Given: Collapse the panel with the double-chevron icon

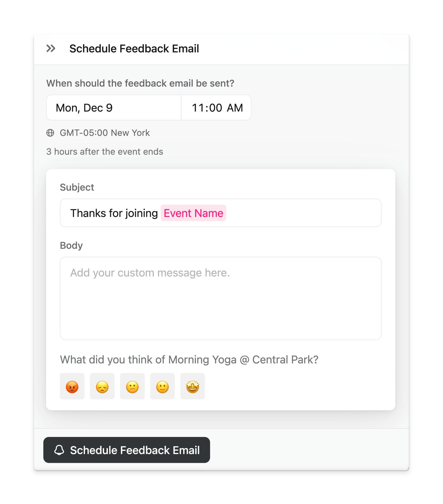Looking at the screenshot, I should coord(51,48).
